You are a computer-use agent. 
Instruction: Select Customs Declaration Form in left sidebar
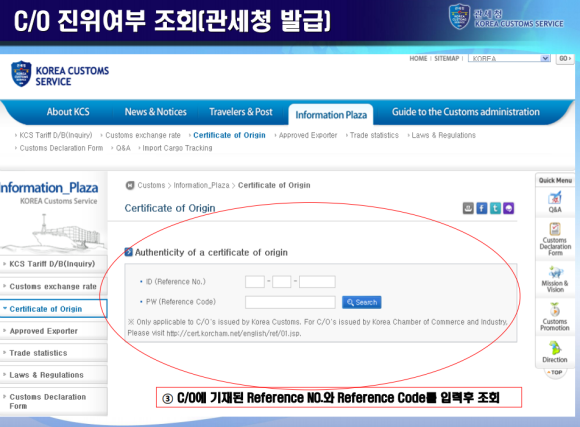(x=54, y=401)
